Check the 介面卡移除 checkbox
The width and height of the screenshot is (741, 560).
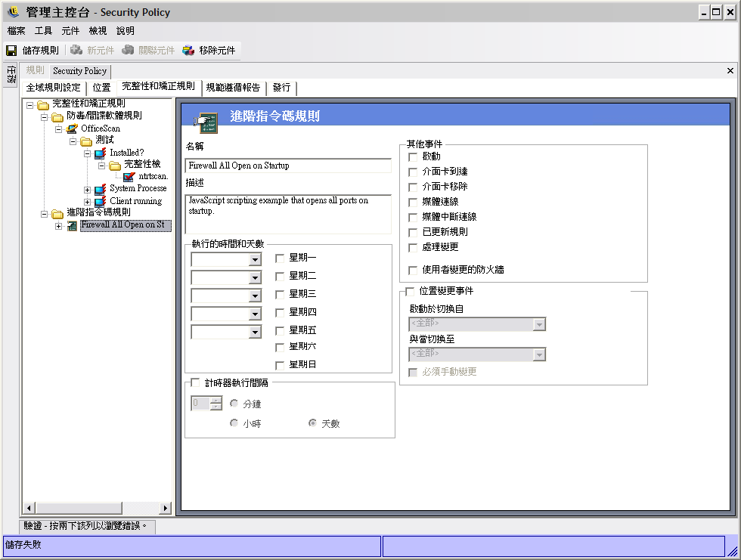[x=413, y=187]
